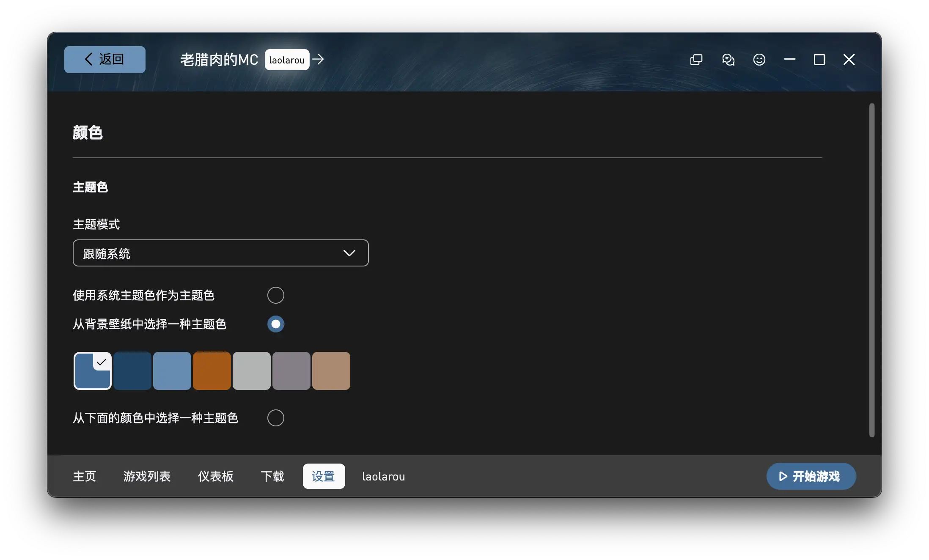Switch to the 设置 tab
The width and height of the screenshot is (929, 560).
pos(324,476)
